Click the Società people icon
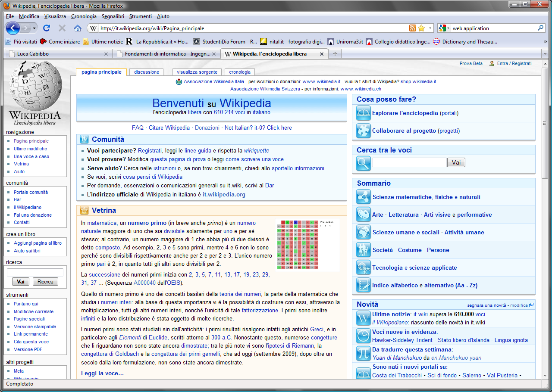The width and height of the screenshot is (552, 392). [364, 250]
